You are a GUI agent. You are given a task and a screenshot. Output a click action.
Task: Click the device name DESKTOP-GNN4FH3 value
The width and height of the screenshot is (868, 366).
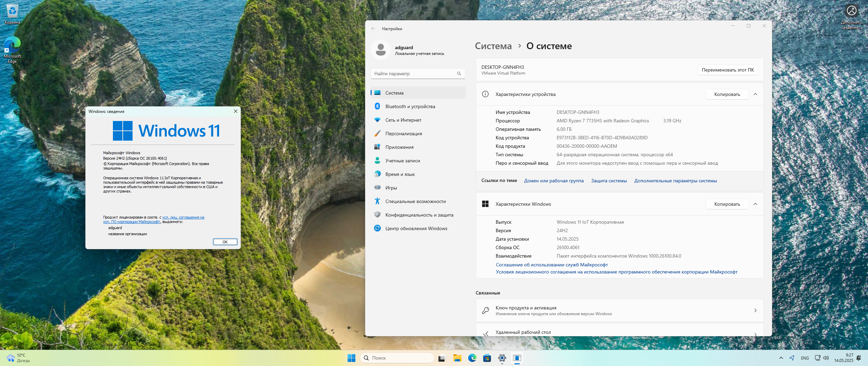pyautogui.click(x=578, y=112)
